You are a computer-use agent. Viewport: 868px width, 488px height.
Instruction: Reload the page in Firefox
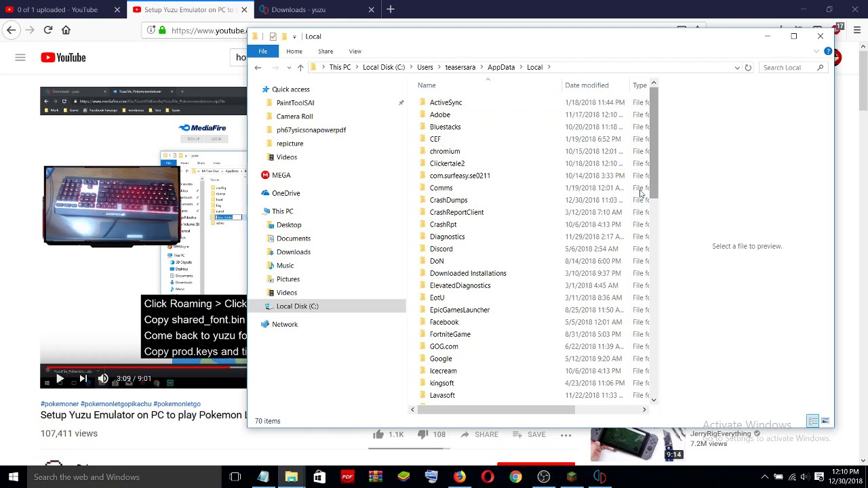[48, 30]
